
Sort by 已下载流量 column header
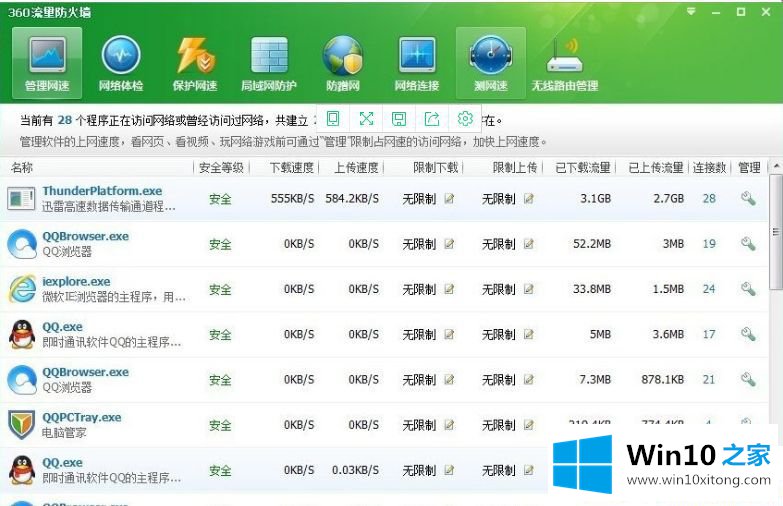click(x=583, y=168)
